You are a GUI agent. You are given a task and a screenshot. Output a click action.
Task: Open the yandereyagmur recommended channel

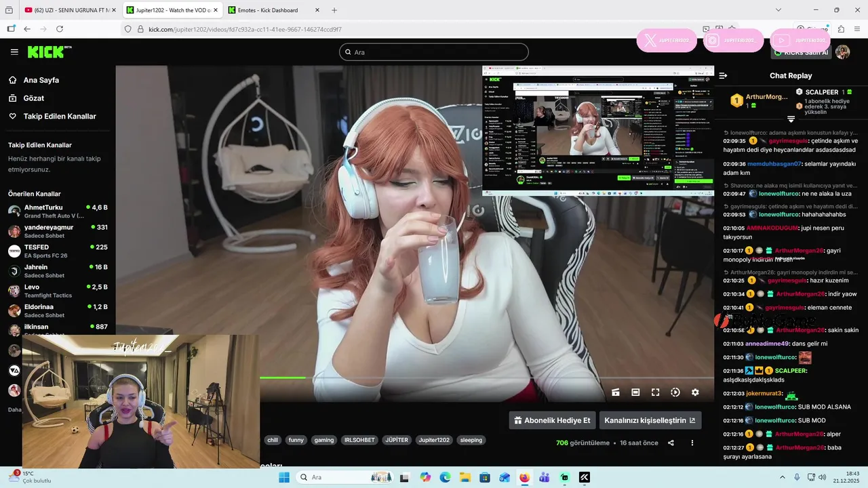[58, 231]
